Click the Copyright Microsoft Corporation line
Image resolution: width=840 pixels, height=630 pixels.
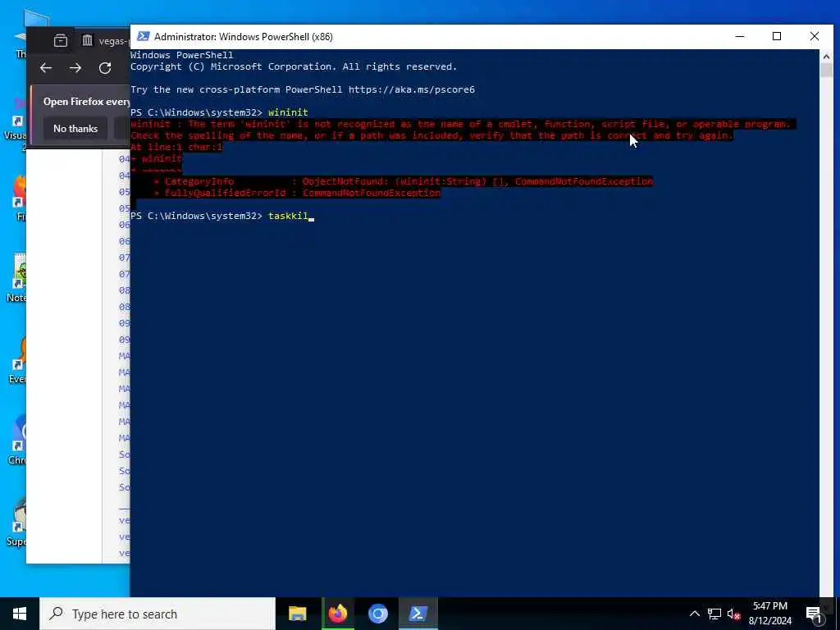click(x=294, y=66)
